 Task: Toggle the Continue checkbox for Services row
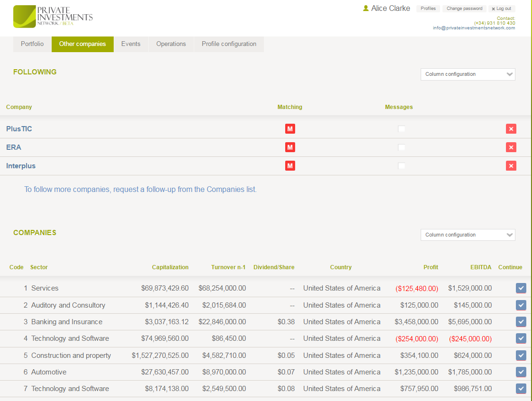[x=521, y=288]
